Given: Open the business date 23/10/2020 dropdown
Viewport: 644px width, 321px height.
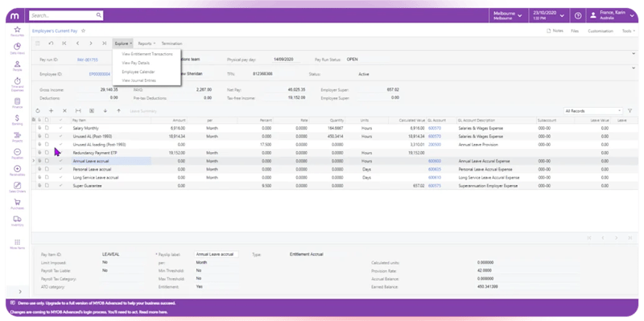Looking at the screenshot, I should [x=548, y=15].
